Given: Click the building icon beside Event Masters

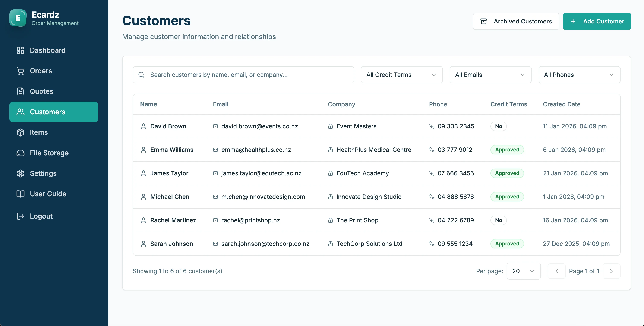Looking at the screenshot, I should [x=331, y=126].
